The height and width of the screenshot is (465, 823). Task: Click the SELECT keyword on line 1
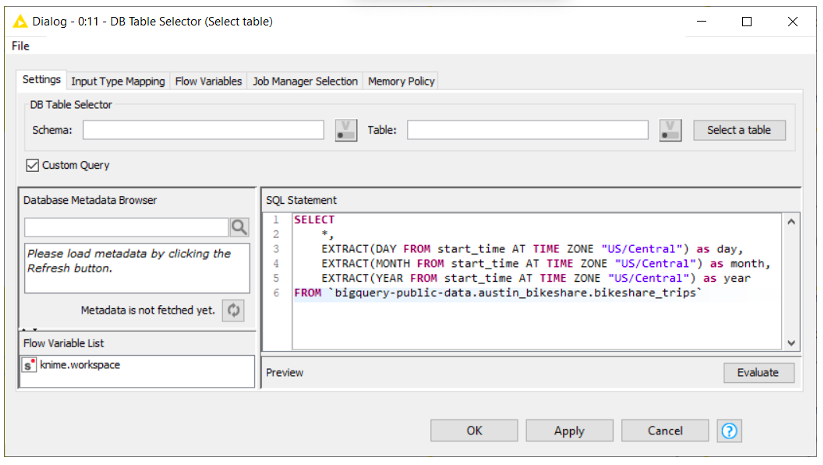(314, 220)
